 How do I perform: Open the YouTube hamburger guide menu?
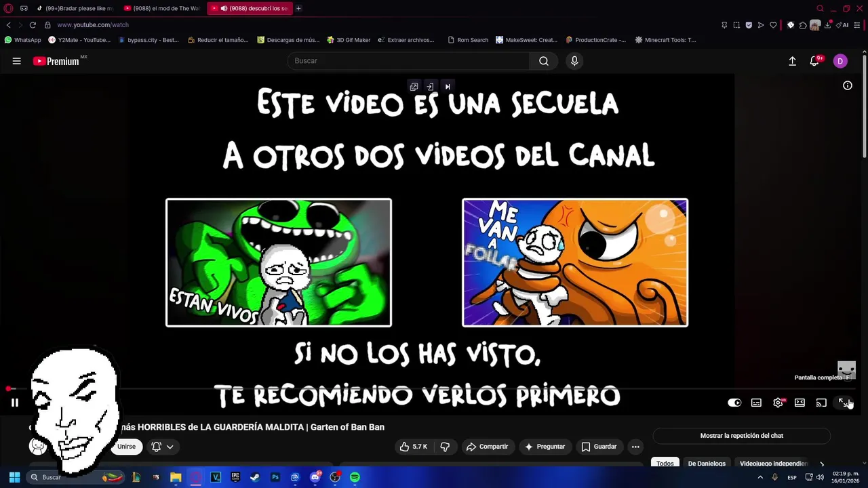point(16,61)
